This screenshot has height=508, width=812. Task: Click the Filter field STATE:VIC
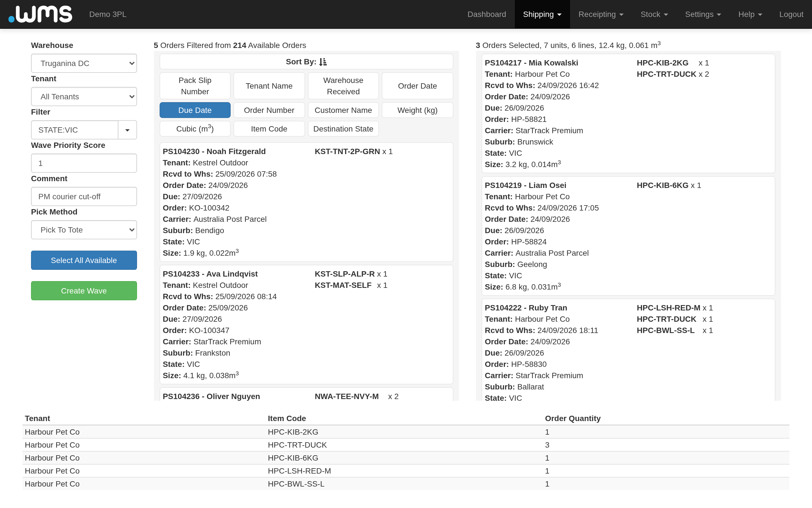tap(74, 130)
